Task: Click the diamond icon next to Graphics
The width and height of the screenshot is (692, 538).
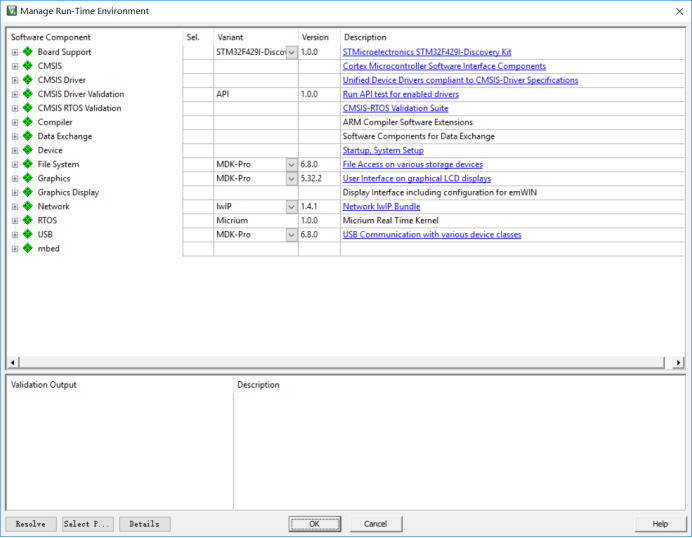Action: point(28,178)
